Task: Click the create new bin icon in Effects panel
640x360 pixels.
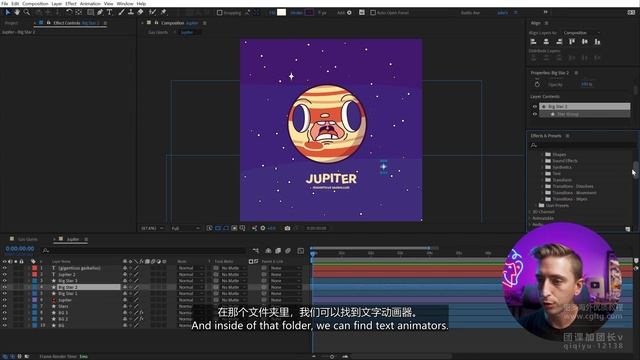Action: 628,229
